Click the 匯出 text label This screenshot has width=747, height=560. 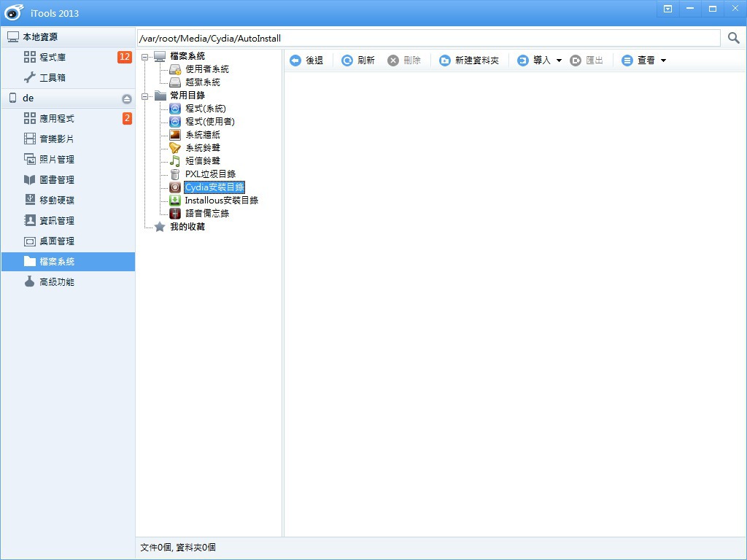(x=595, y=61)
